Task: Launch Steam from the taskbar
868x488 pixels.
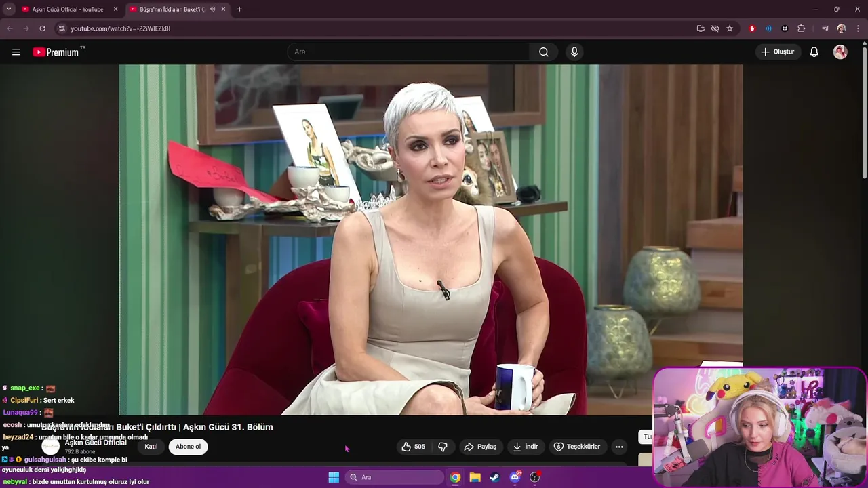Action: click(495, 477)
